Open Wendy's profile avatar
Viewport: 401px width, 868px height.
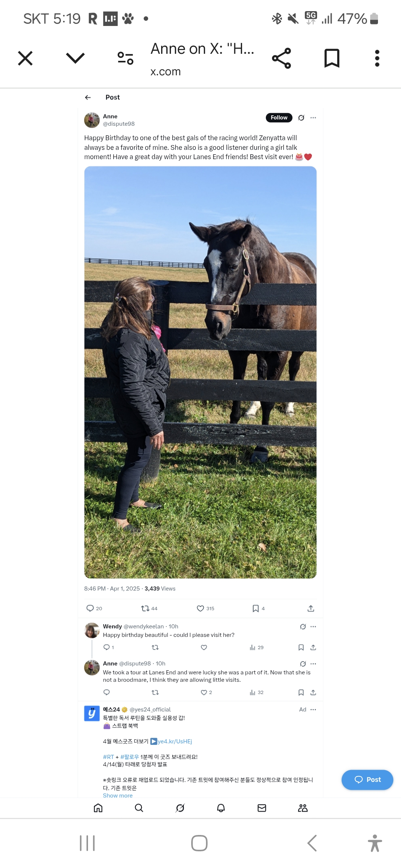[92, 631]
